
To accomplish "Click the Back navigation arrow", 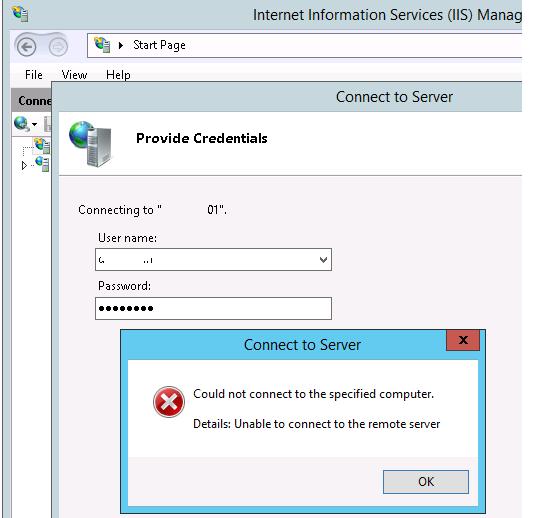I will [x=26, y=47].
